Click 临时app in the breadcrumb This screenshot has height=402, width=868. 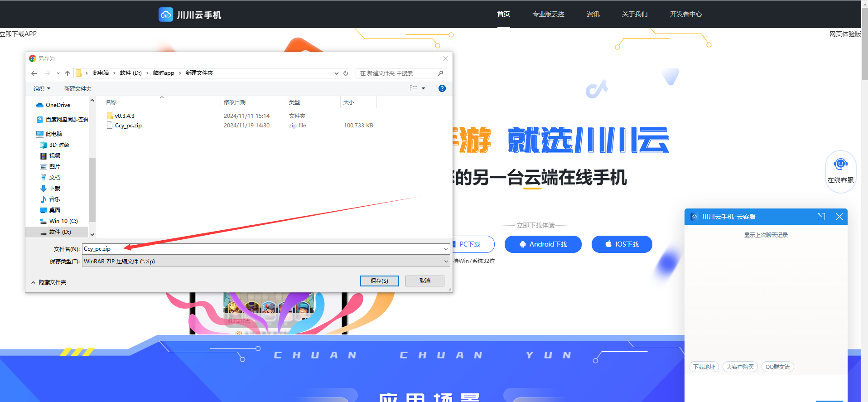pyautogui.click(x=164, y=73)
